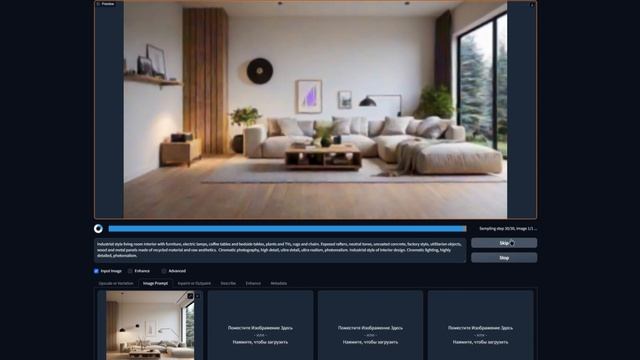Open the Enhance tab
This screenshot has width=640, height=360.
coord(253,283)
